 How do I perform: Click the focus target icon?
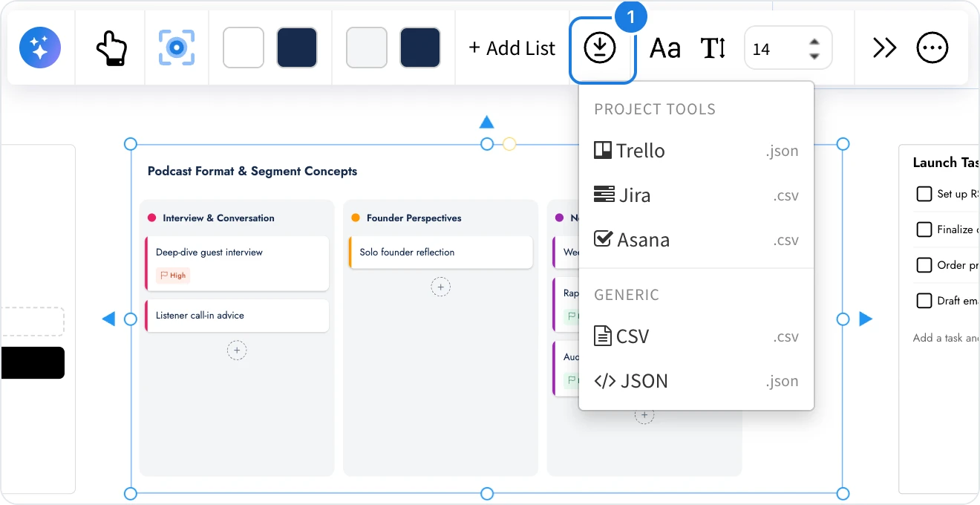(x=177, y=48)
